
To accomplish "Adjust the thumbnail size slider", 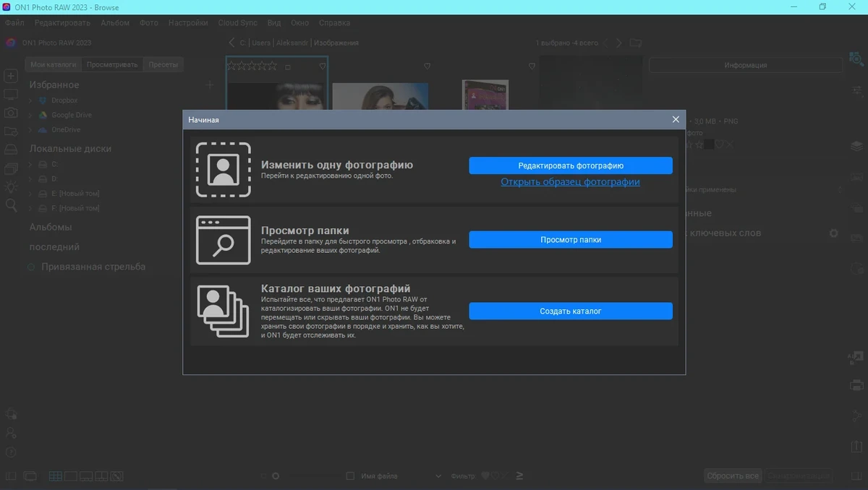I will pyautogui.click(x=275, y=476).
